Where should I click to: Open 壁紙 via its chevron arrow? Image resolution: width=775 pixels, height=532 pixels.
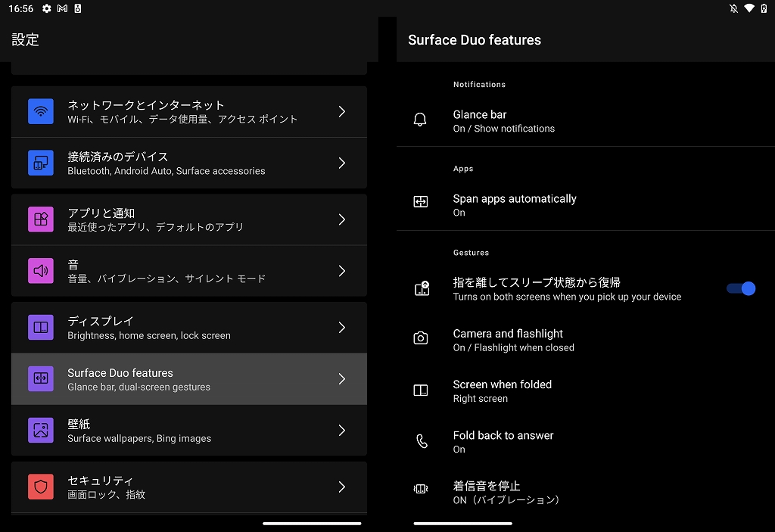tap(342, 430)
